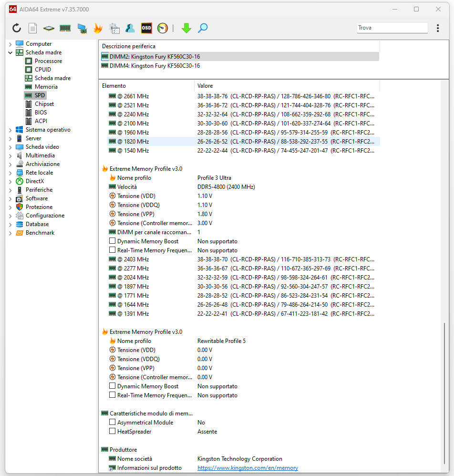Click the user profile toolbar icon
The height and width of the screenshot is (476, 454).
(x=130, y=28)
